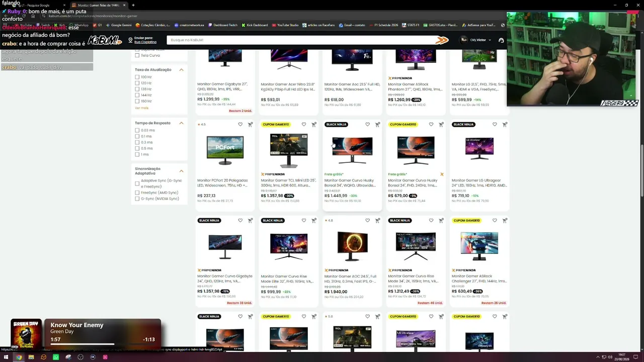The image size is (644, 362).
Task: Add curved Gigabyte 34" monitor to cart
Action: pos(250,220)
